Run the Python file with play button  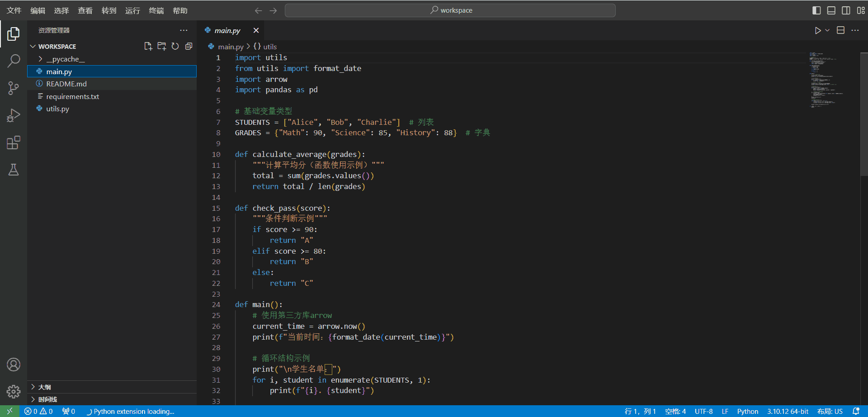[817, 30]
